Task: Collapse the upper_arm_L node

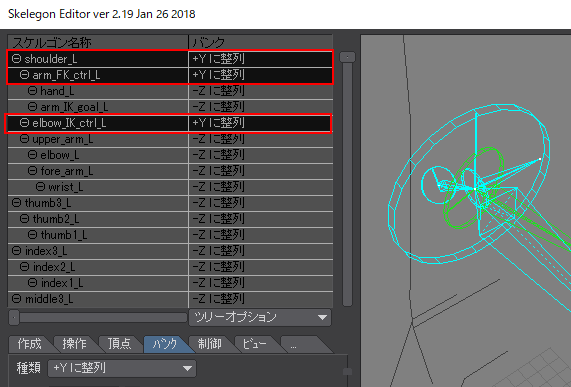Action: tap(24, 139)
